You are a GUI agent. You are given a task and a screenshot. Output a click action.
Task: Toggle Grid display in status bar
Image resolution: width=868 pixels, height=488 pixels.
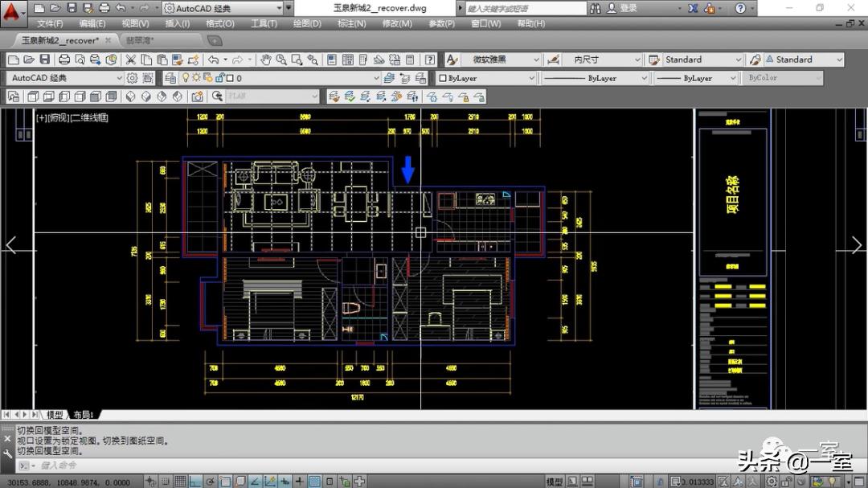tap(181, 482)
